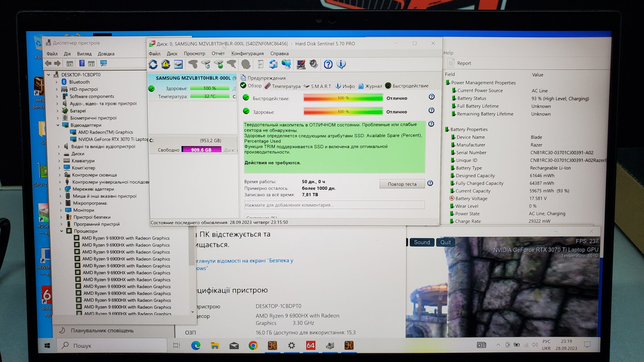Click the globe network monitors toolbar icon
Viewport: 644px width, 362px height.
click(286, 64)
